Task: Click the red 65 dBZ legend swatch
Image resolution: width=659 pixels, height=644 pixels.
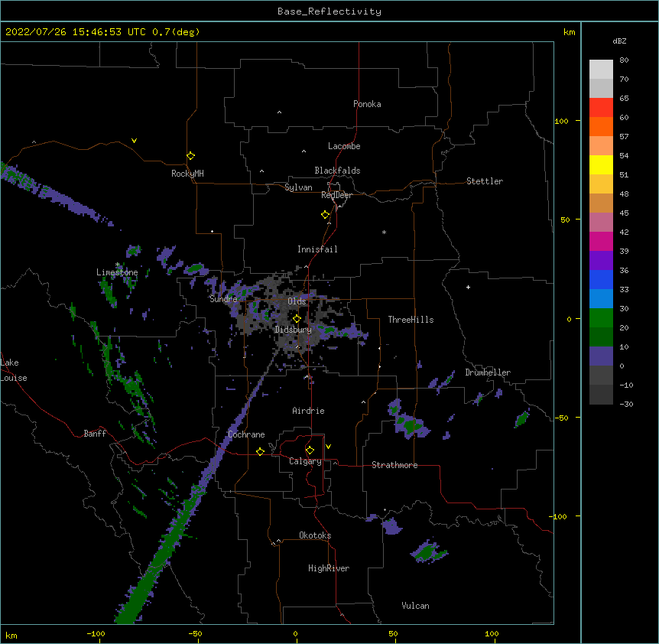Action: [x=601, y=108]
